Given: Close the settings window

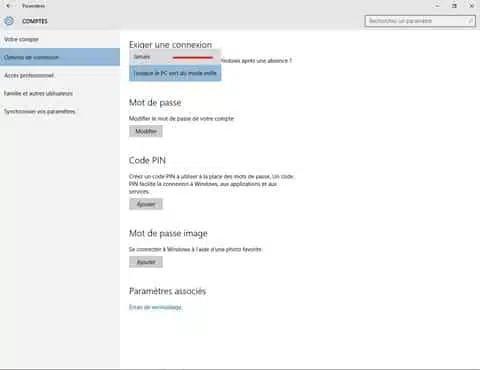Looking at the screenshot, I should click(x=472, y=6).
